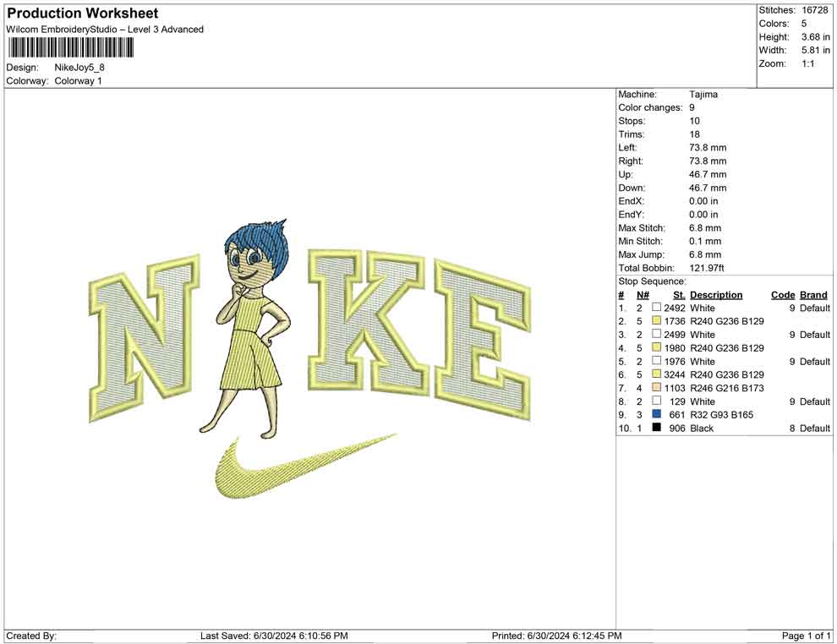Click the colorway value 'Colorway 1'

point(78,81)
